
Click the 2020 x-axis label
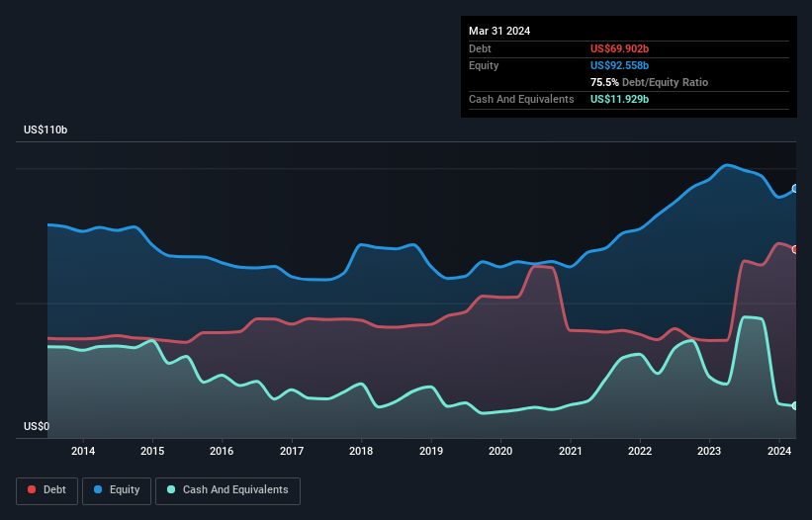(500, 451)
